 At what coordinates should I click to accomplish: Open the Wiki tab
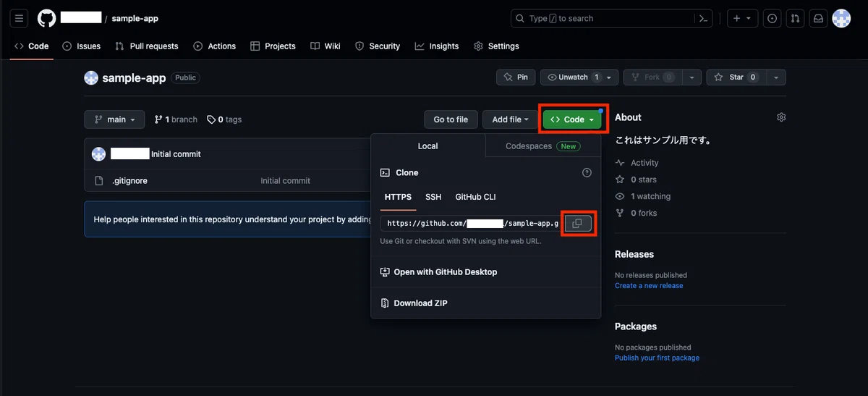pos(325,46)
